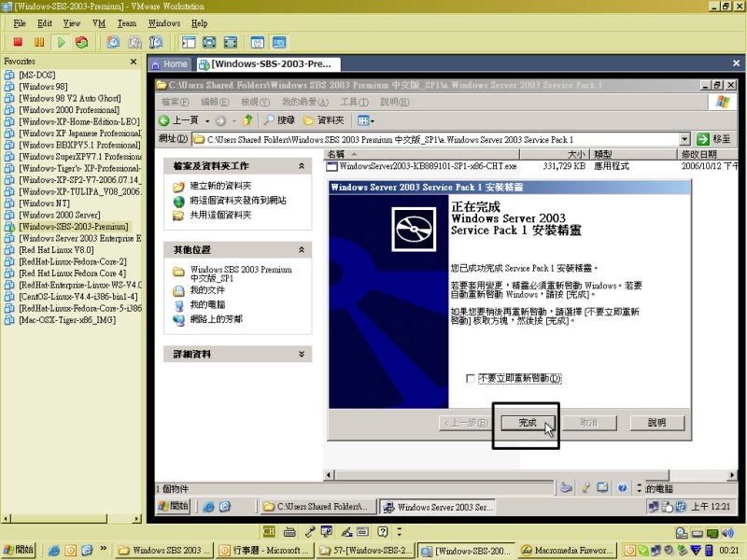The height and width of the screenshot is (560, 747).
Task: Click 共用這個資料夾 link
Action: [220, 216]
